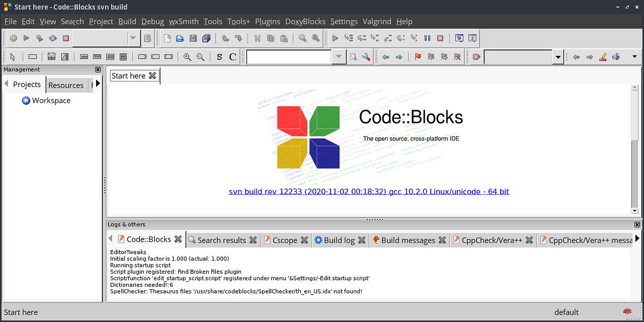This screenshot has height=322, width=644.
Task: Switch to the Build messages tab
Action: click(408, 240)
